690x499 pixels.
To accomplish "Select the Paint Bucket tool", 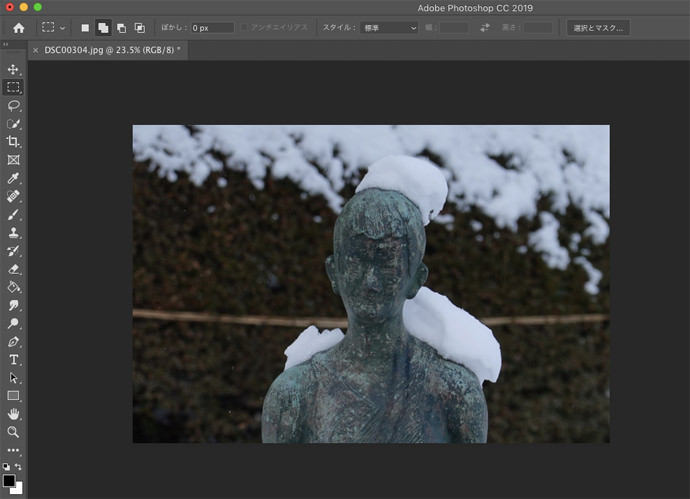I will (13, 287).
